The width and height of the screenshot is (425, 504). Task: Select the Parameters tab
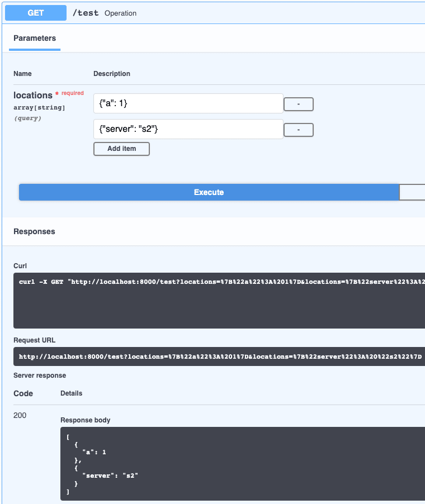pos(35,39)
